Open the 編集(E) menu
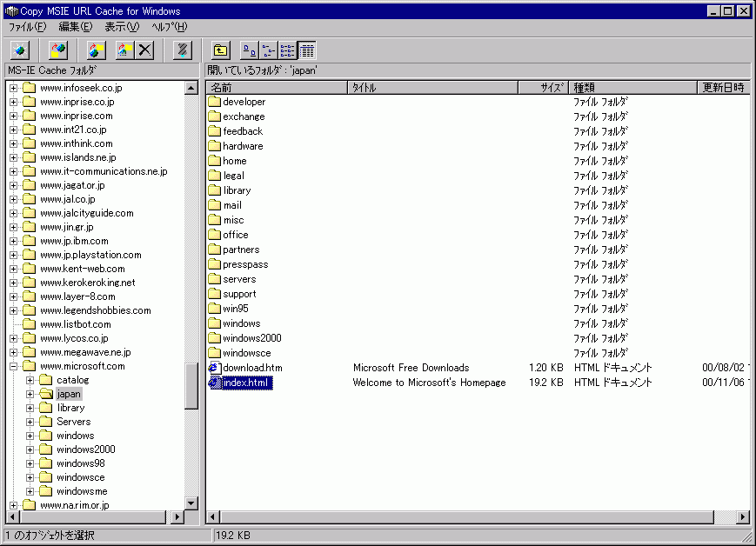This screenshot has width=756, height=546. pyautogui.click(x=75, y=27)
